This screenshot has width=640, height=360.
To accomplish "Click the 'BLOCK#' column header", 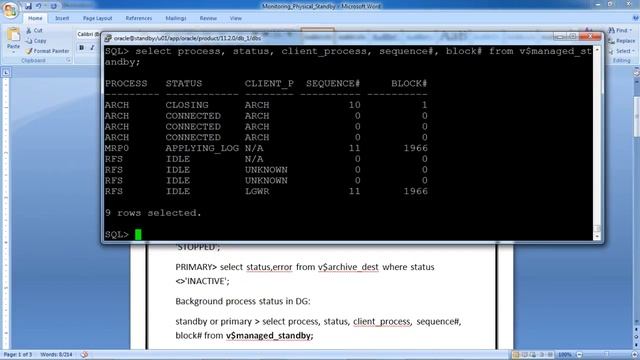I will (409, 84).
